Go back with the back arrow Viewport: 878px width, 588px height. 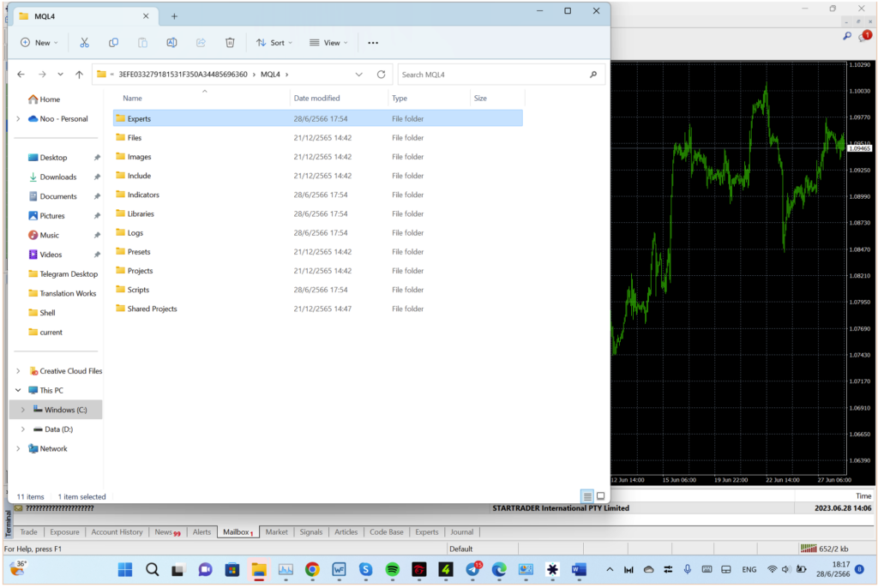point(21,74)
